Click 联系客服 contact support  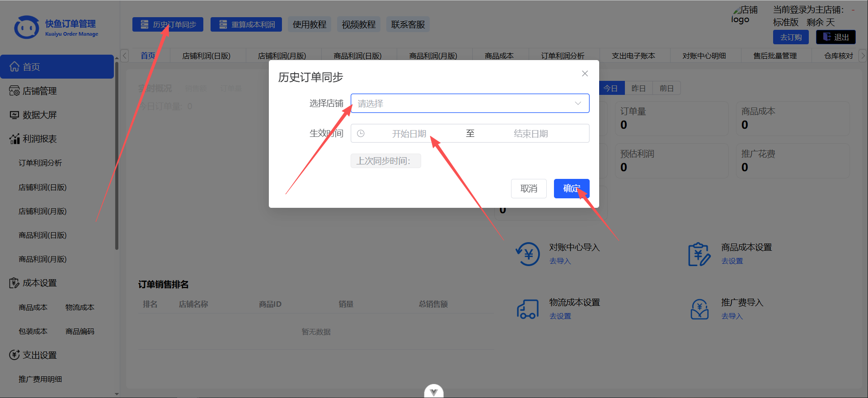[x=408, y=24]
